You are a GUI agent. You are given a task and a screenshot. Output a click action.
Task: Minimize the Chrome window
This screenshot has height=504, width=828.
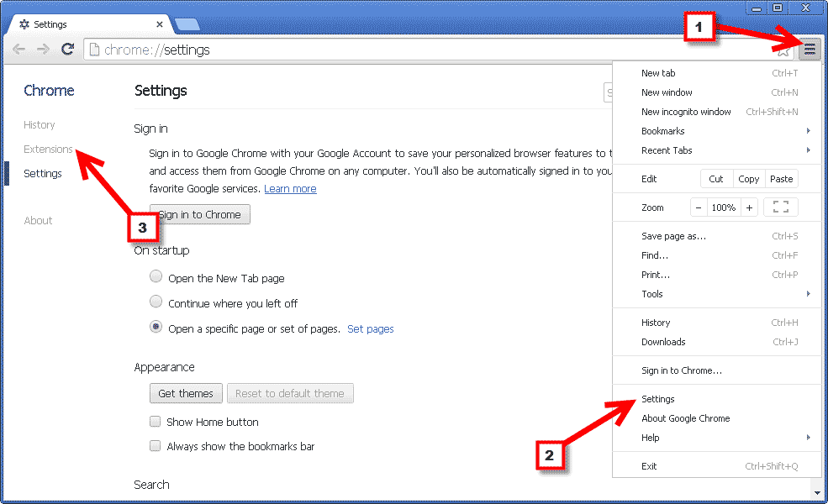(757, 8)
